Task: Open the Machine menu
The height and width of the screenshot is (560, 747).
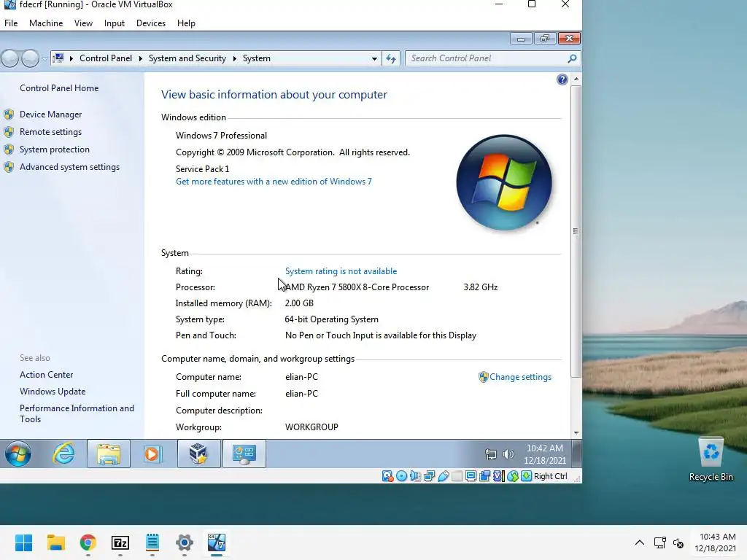Action: coord(46,23)
